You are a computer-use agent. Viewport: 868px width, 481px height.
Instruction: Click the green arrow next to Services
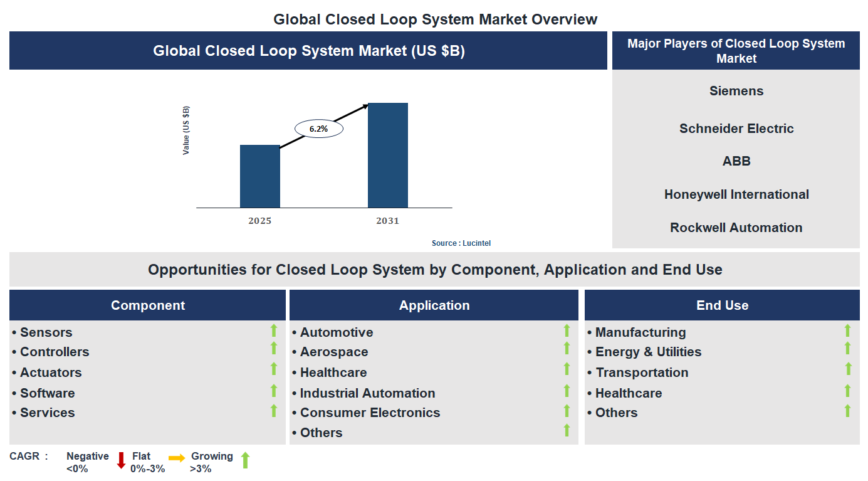pos(274,411)
